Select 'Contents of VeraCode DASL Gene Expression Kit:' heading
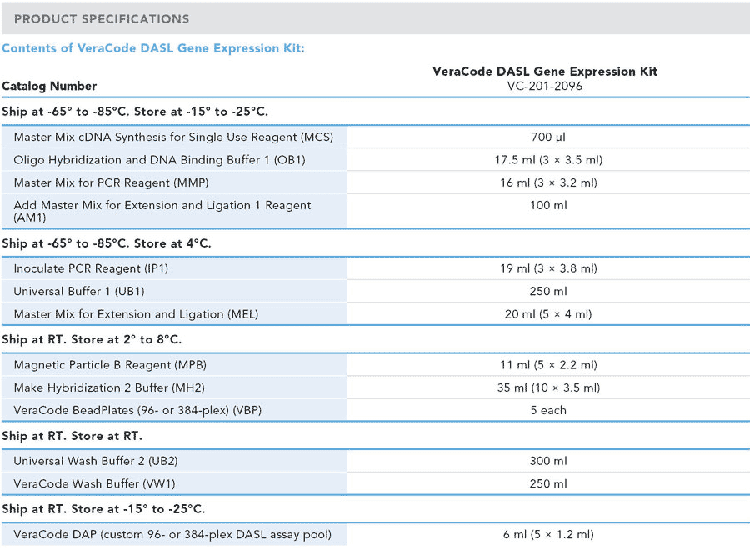This screenshot has height=560, width=750. [x=153, y=48]
